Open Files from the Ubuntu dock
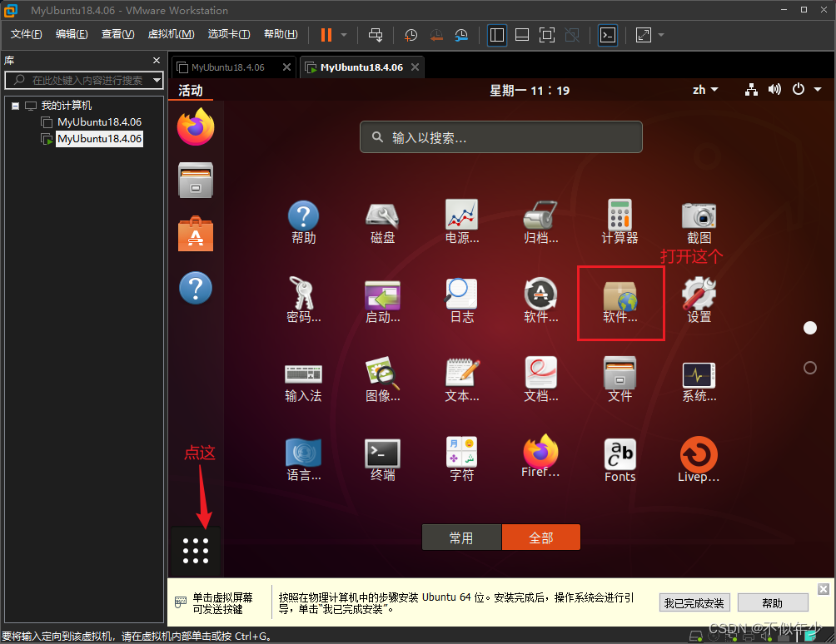Image resolution: width=836 pixels, height=644 pixels. [x=196, y=180]
